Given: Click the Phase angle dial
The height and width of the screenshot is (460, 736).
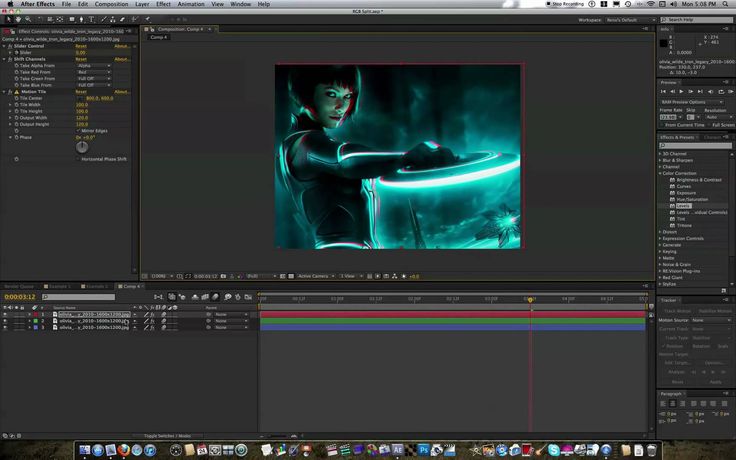Looking at the screenshot, I should tap(82, 147).
